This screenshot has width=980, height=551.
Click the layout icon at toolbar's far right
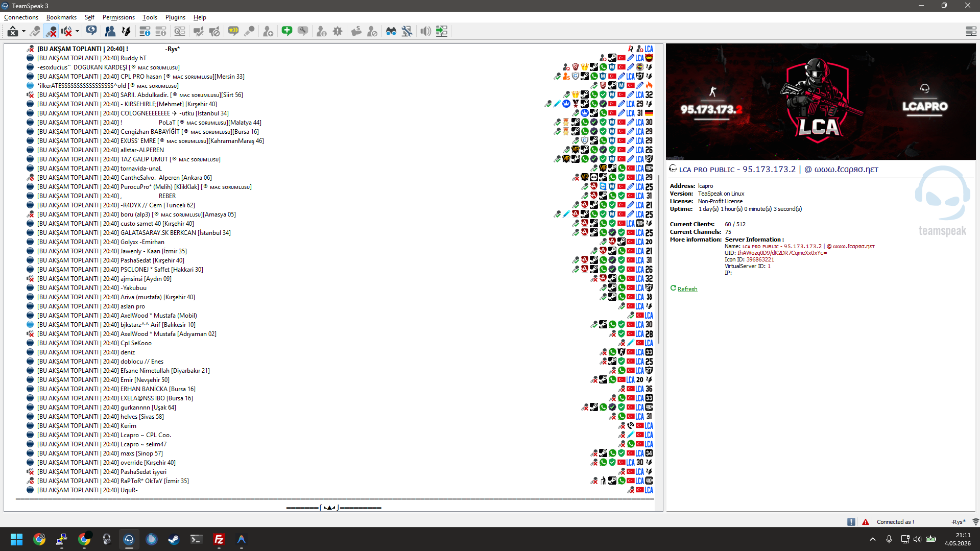[971, 31]
